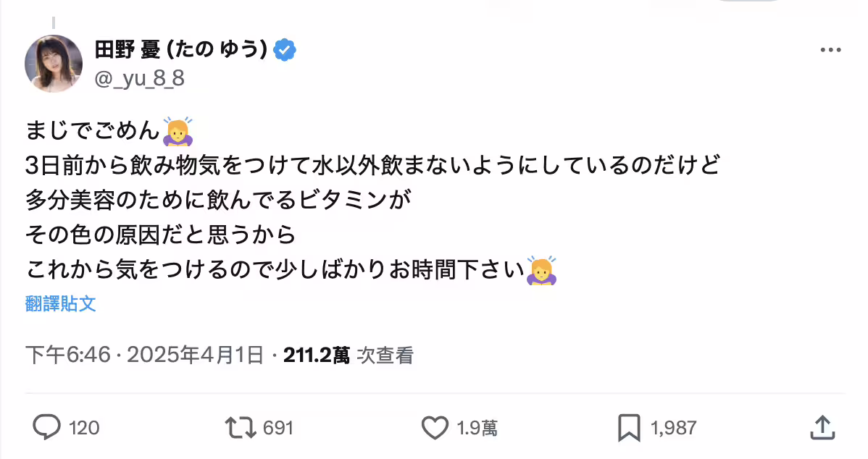Screen dimensions: 868x459
Task: Click the reply speech bubble icon
Action: 47,428
